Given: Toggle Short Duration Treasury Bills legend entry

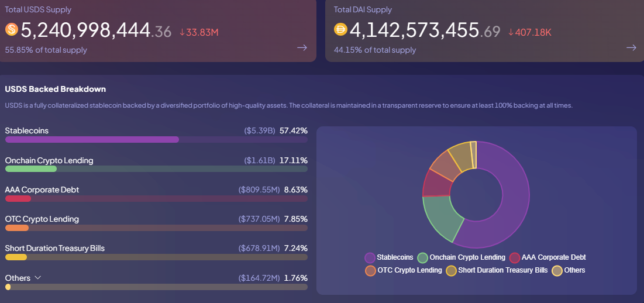Looking at the screenshot, I should [497, 270].
